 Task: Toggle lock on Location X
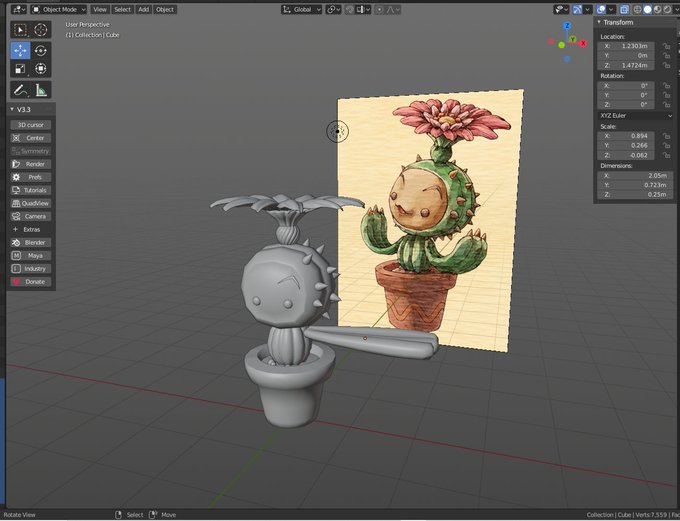(666, 46)
